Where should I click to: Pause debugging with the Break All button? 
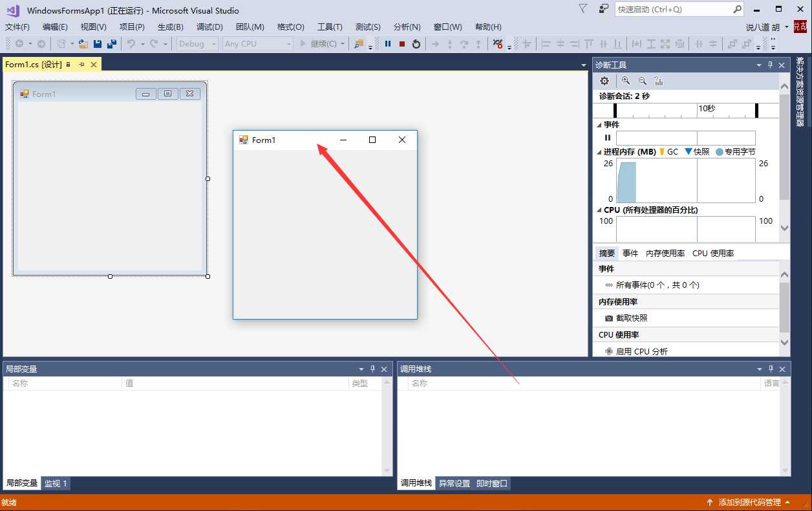click(x=388, y=44)
